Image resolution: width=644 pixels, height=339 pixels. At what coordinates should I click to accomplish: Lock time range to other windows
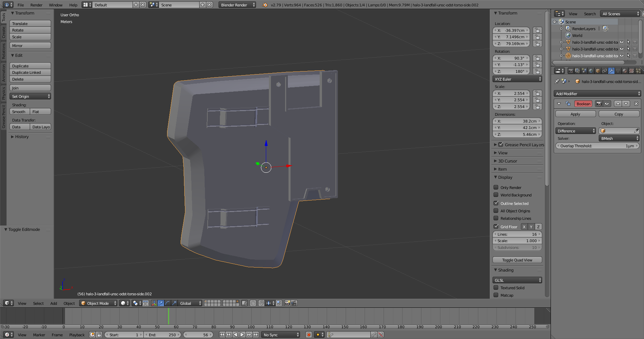[x=99, y=335]
